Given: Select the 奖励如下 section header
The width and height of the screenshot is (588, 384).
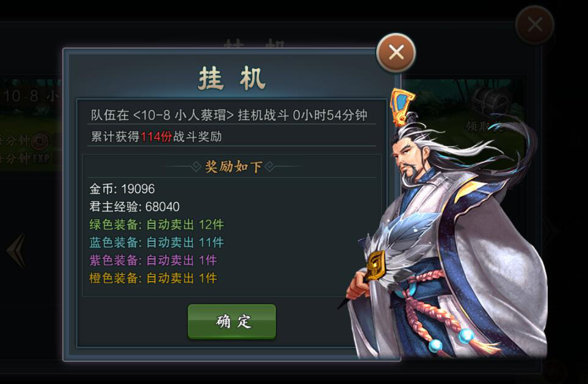Looking at the screenshot, I should (x=233, y=167).
